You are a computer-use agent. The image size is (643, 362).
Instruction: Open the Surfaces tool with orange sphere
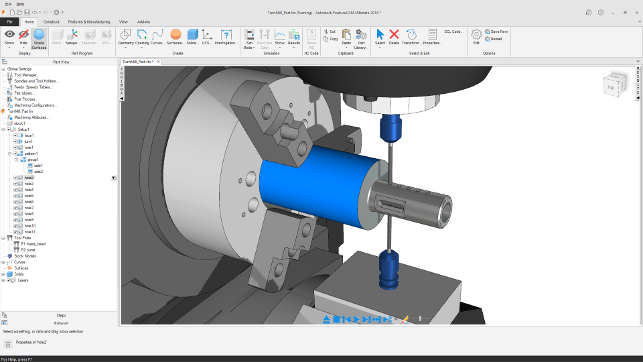point(175,36)
